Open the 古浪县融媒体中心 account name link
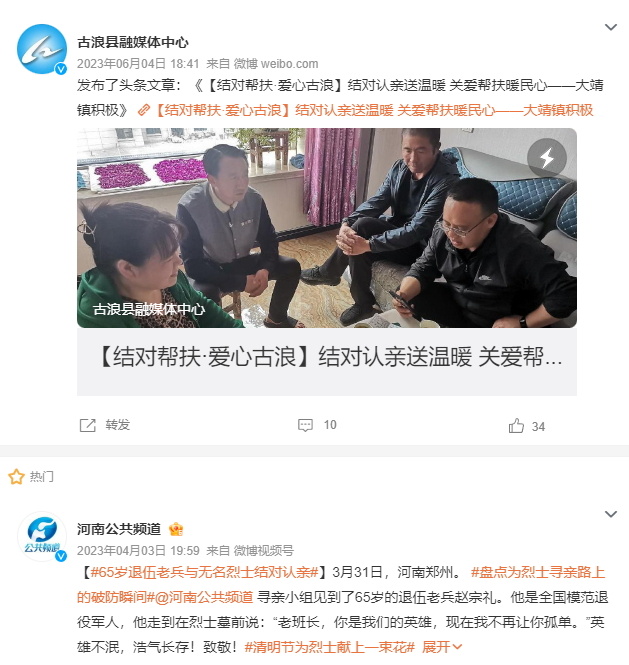Screen dimensions: 629x665 pos(133,42)
